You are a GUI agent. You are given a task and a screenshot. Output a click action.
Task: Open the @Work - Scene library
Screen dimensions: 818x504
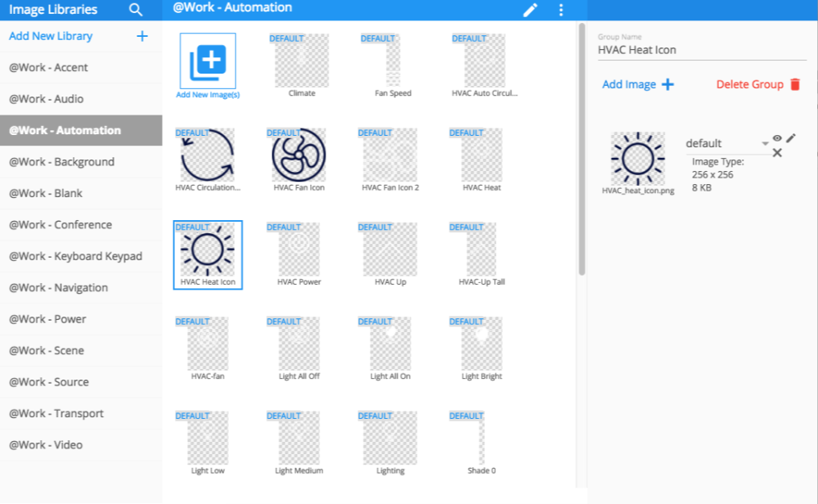(81, 351)
